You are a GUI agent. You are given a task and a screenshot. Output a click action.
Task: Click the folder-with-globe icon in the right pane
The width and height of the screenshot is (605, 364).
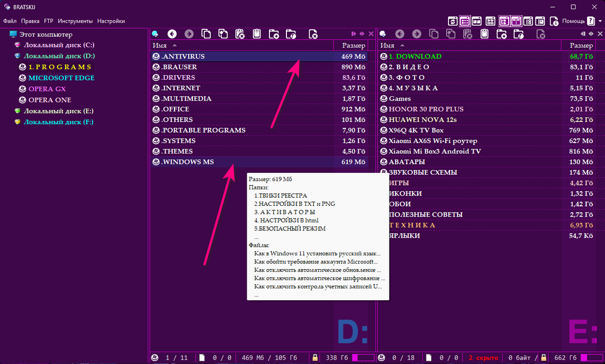click(519, 34)
